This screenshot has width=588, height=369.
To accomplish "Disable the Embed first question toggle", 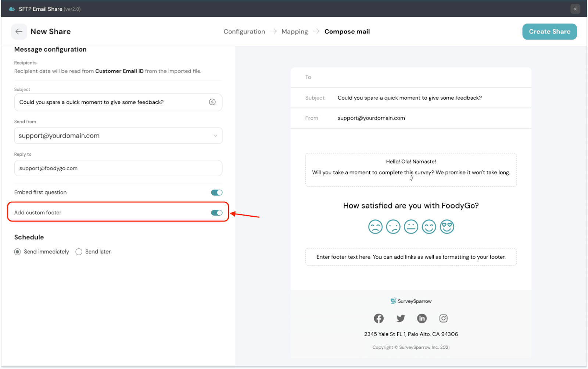I will tap(216, 192).
